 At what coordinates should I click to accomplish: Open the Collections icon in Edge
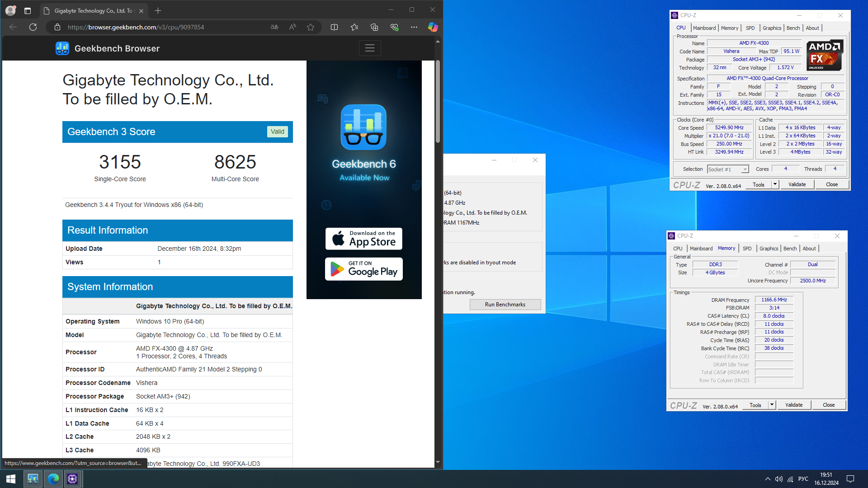coord(374,27)
